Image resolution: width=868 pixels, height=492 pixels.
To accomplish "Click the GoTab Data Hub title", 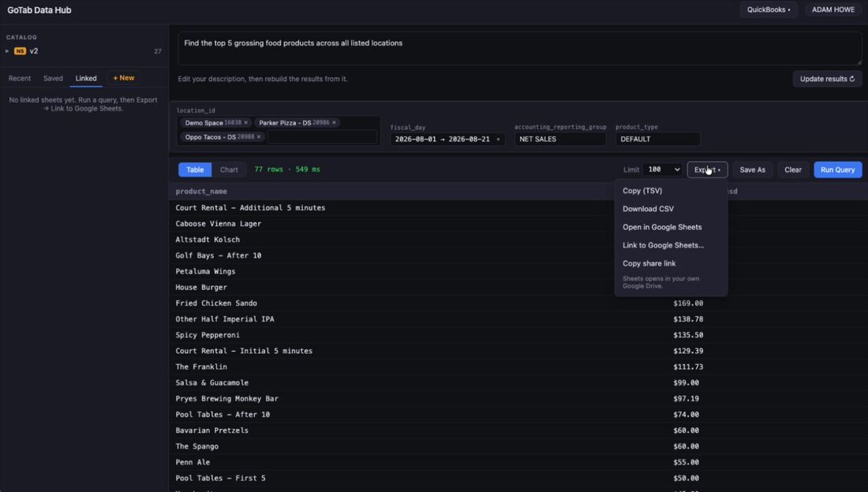I will 39,10.
